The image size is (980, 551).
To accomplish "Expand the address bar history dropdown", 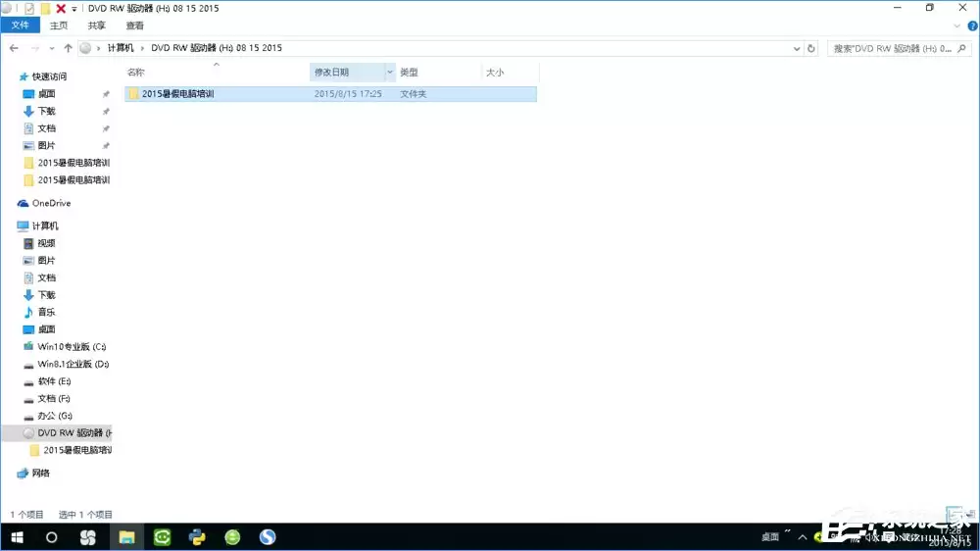I will tap(796, 48).
